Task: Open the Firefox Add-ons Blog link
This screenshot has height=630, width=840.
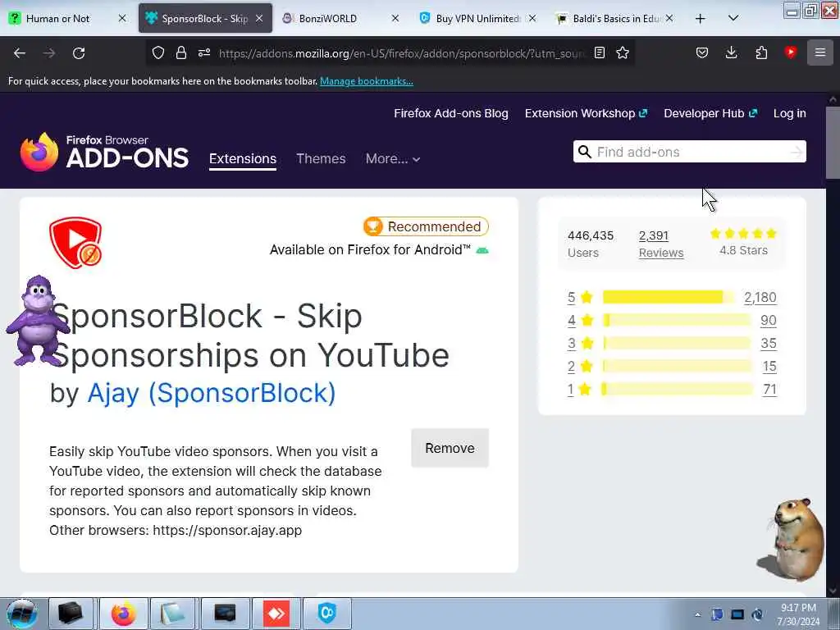Action: pos(451,113)
